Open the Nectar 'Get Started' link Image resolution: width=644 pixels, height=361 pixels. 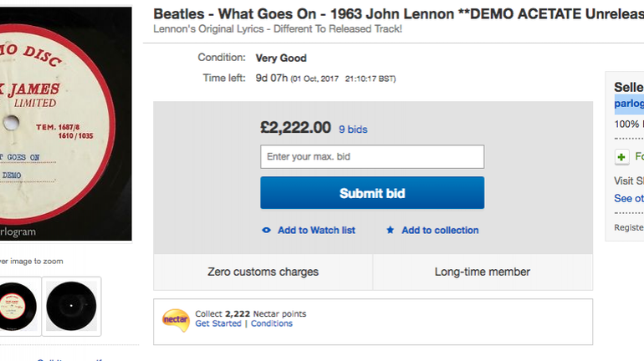point(218,323)
